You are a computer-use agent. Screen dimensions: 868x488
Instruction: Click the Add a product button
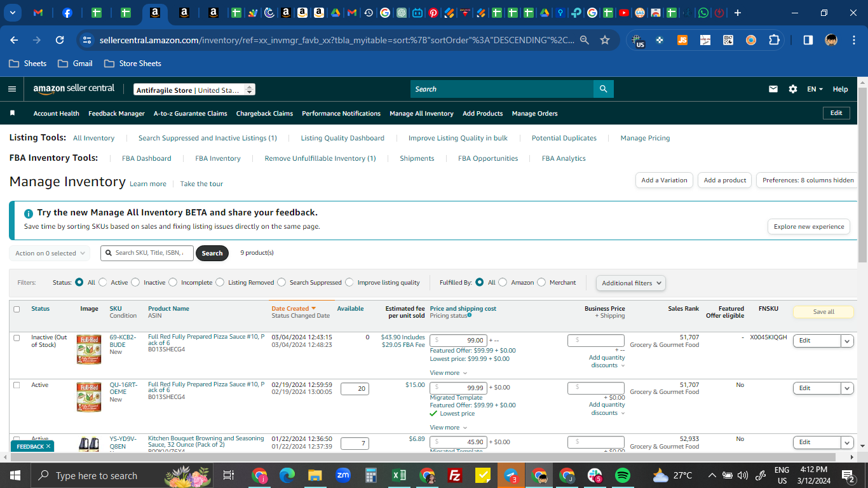point(725,180)
